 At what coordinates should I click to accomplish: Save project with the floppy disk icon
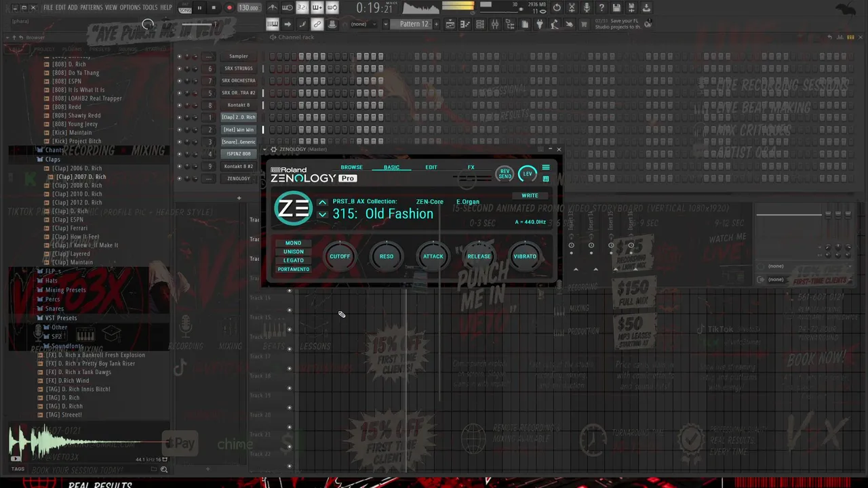(616, 8)
